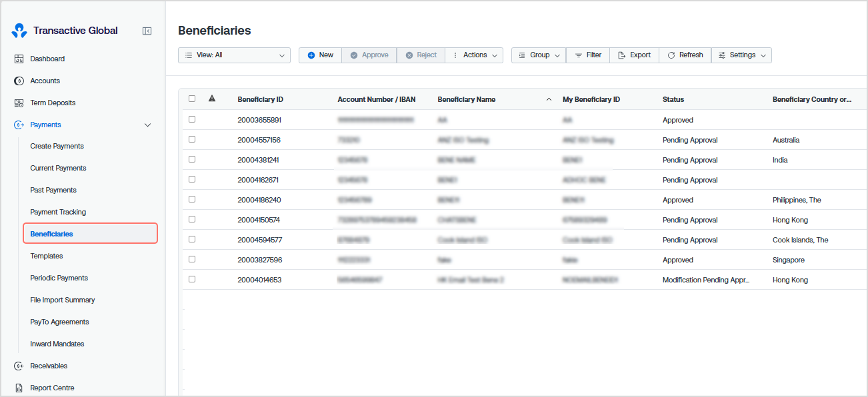This screenshot has height=397, width=868.
Task: Click the Refresh toolbar icon
Action: (x=671, y=55)
